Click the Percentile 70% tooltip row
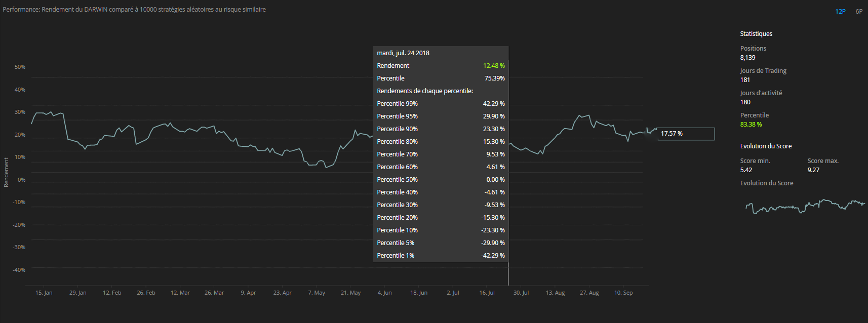 click(441, 154)
